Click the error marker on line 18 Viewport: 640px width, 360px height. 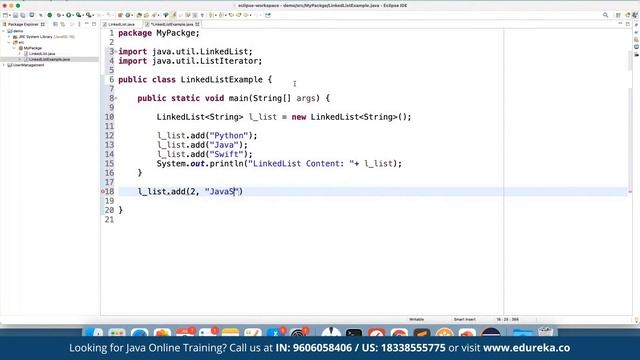point(103,191)
